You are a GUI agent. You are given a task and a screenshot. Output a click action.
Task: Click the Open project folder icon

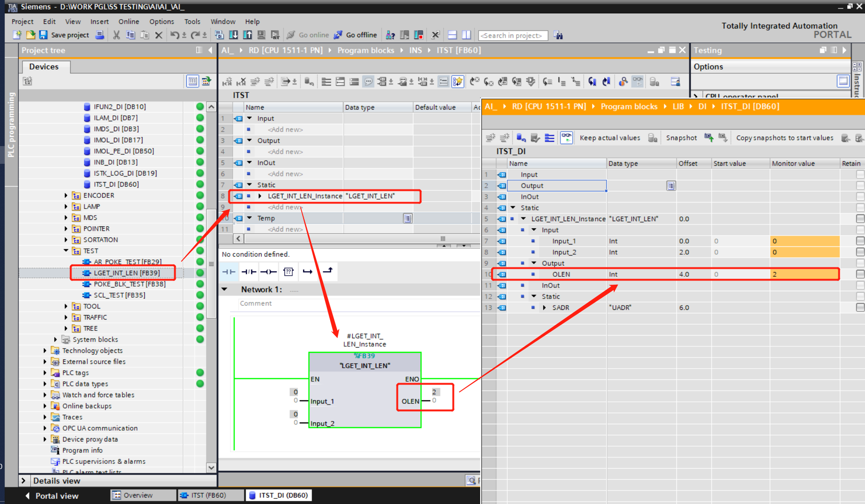pos(30,35)
